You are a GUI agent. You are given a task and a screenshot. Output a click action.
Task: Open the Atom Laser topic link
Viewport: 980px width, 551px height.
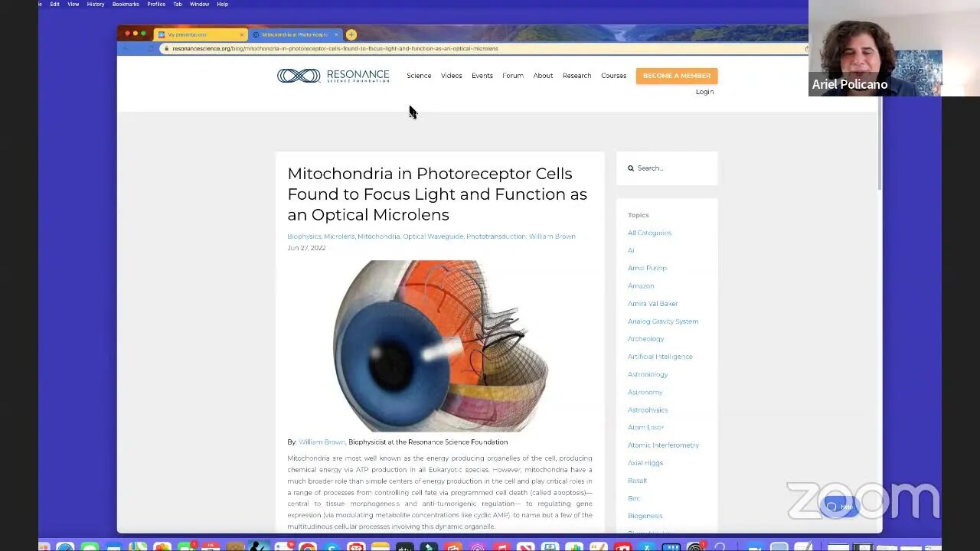pos(645,428)
